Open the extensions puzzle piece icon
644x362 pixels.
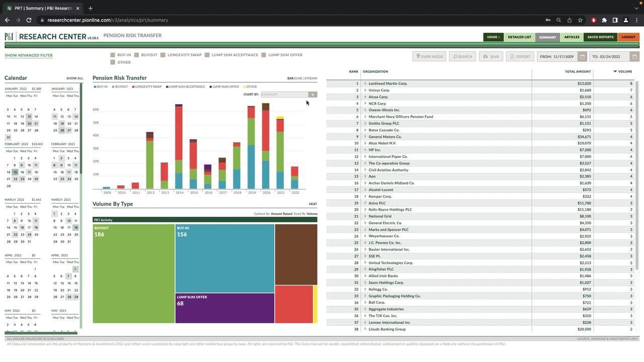tap(604, 20)
